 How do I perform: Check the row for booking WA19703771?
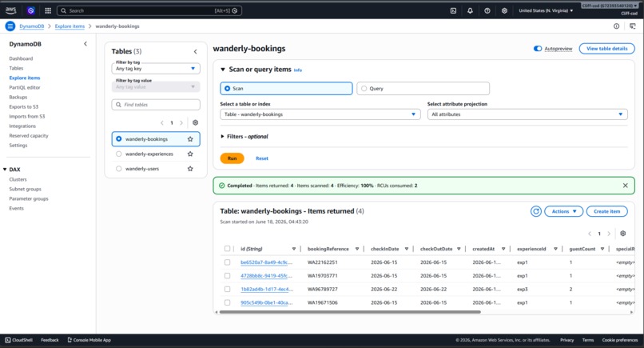[227, 276]
